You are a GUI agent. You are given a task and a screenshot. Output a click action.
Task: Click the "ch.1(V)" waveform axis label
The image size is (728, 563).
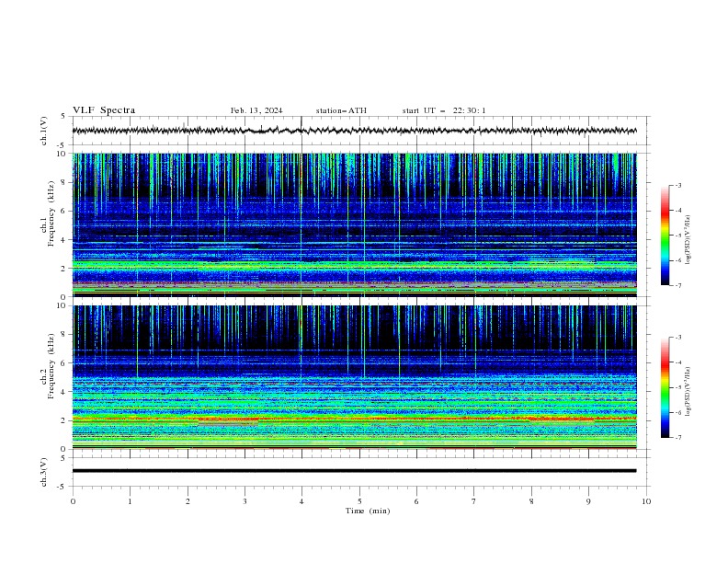(44, 131)
